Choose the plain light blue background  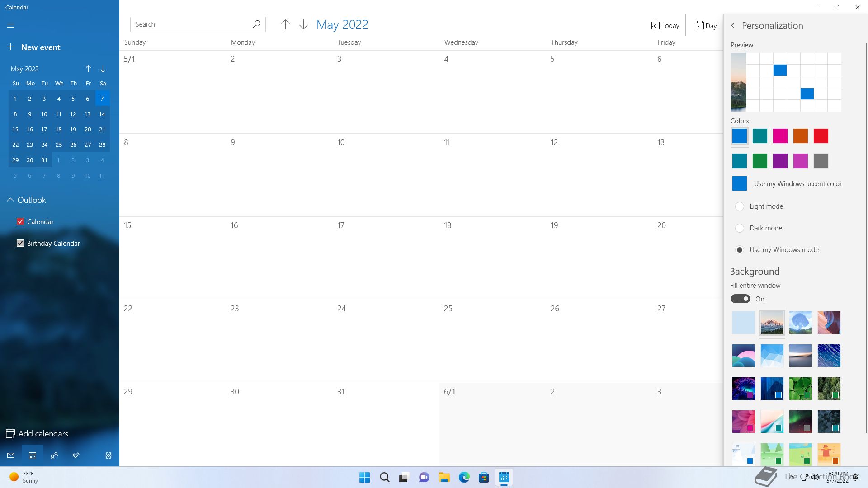(744, 323)
